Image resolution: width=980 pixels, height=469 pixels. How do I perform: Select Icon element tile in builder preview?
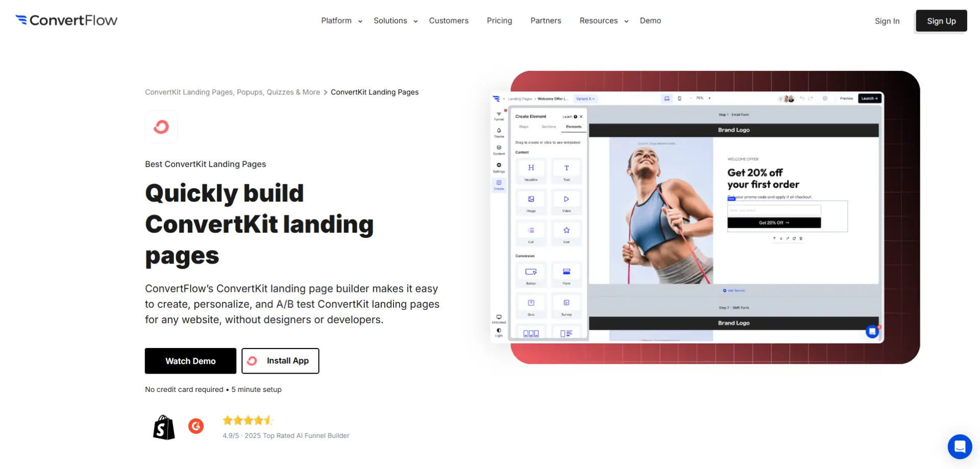567,233
